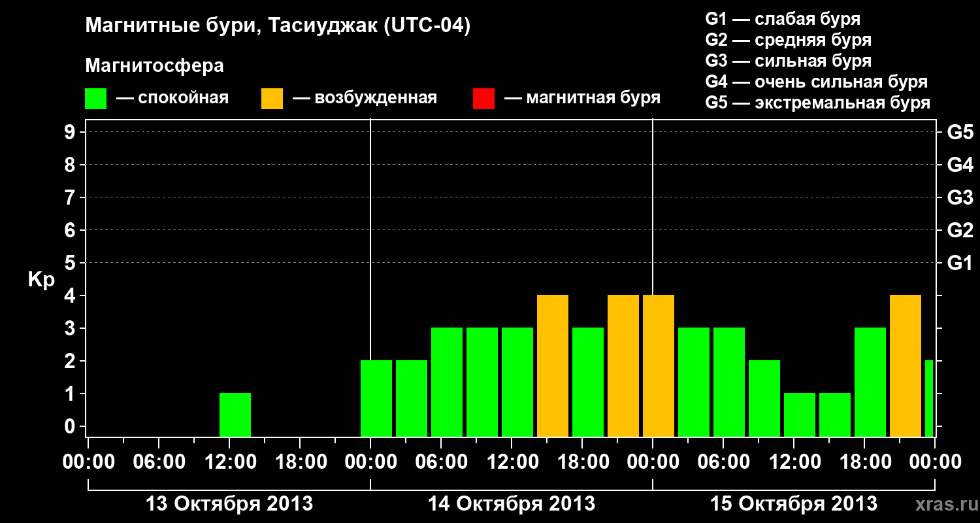Click the red 'магнитная буря' legend swatch
This screenshot has width=980, height=523.
coord(483,99)
